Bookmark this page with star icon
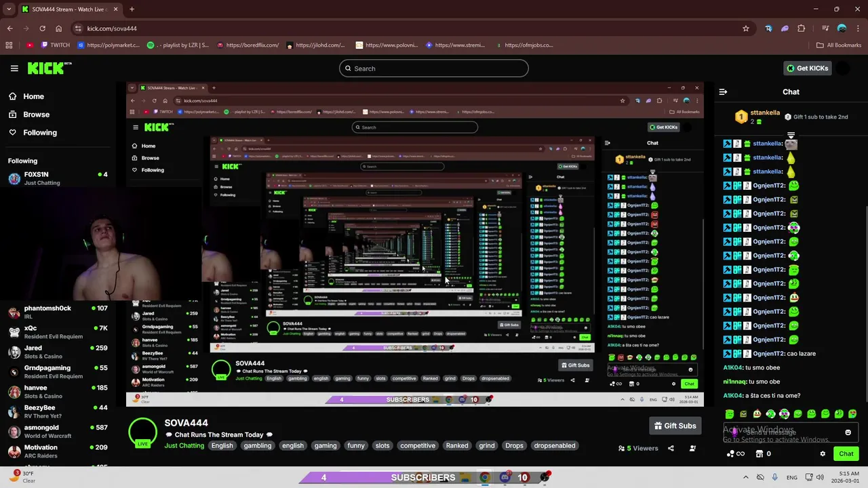The height and width of the screenshot is (488, 868). pyautogui.click(x=746, y=28)
